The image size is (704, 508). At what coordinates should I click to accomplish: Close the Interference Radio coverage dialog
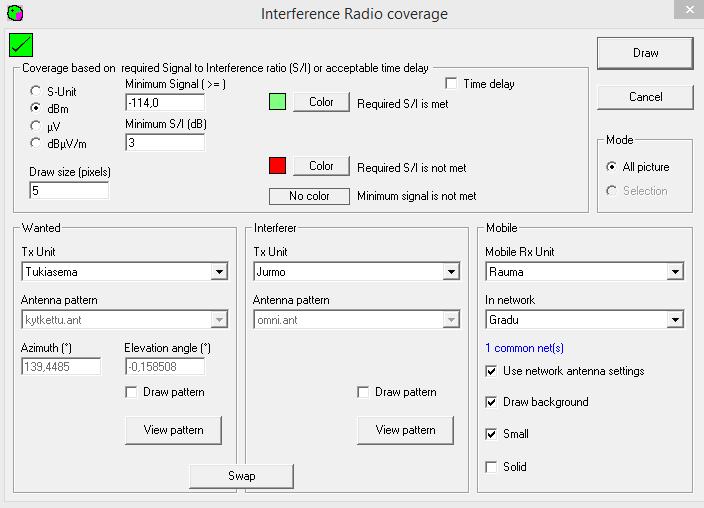689,9
